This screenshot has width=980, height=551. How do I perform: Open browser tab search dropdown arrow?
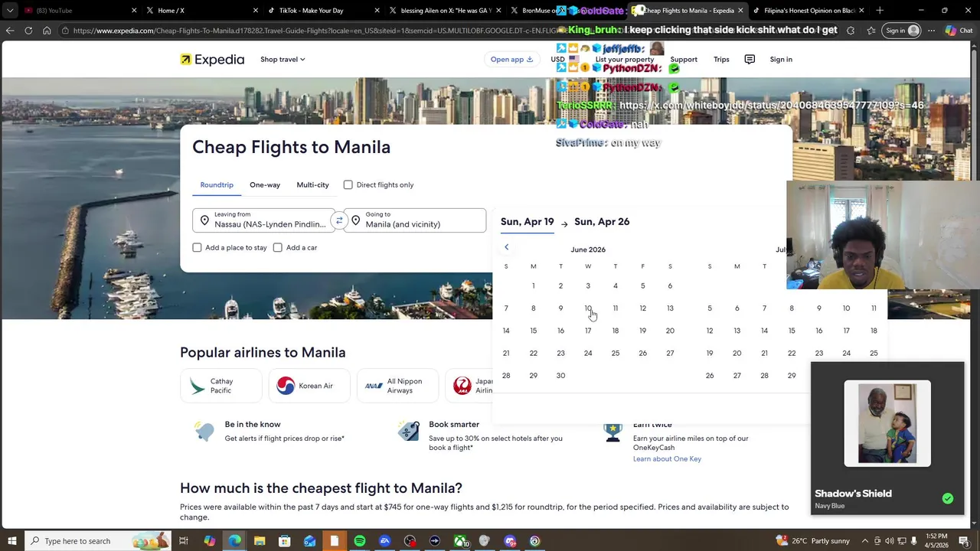coord(10,11)
